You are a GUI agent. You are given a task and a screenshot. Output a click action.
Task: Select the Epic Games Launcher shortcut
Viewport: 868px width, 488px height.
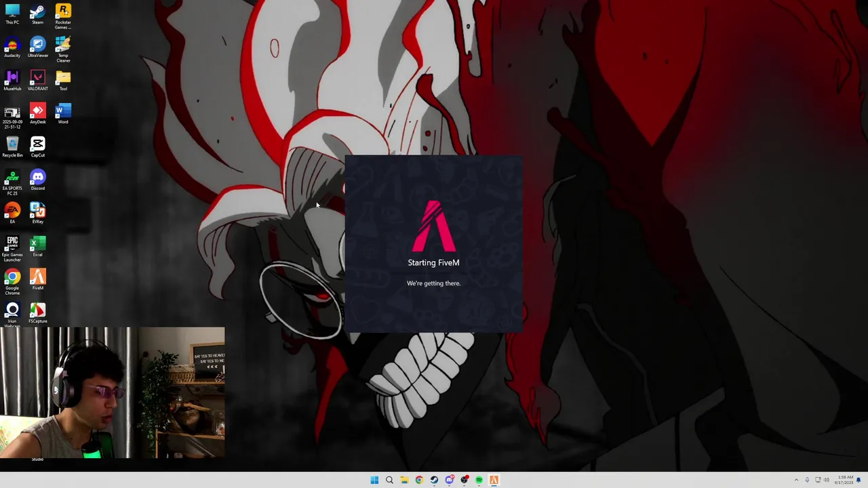(12, 249)
